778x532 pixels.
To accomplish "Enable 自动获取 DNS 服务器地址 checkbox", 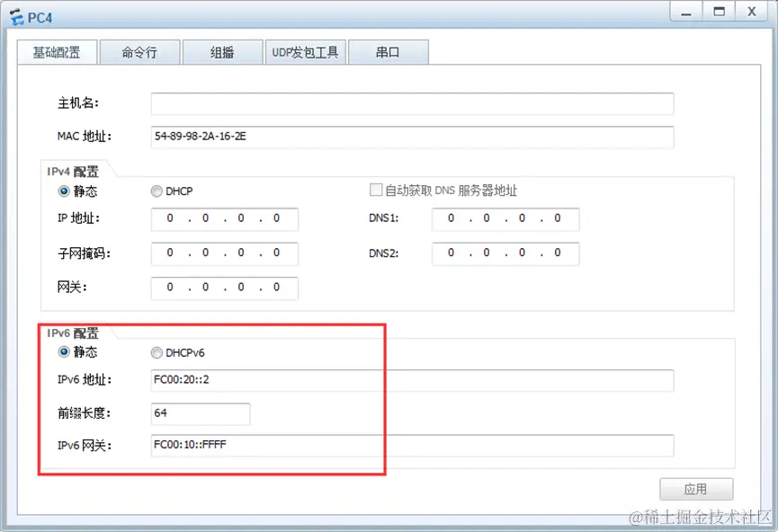I will [376, 190].
